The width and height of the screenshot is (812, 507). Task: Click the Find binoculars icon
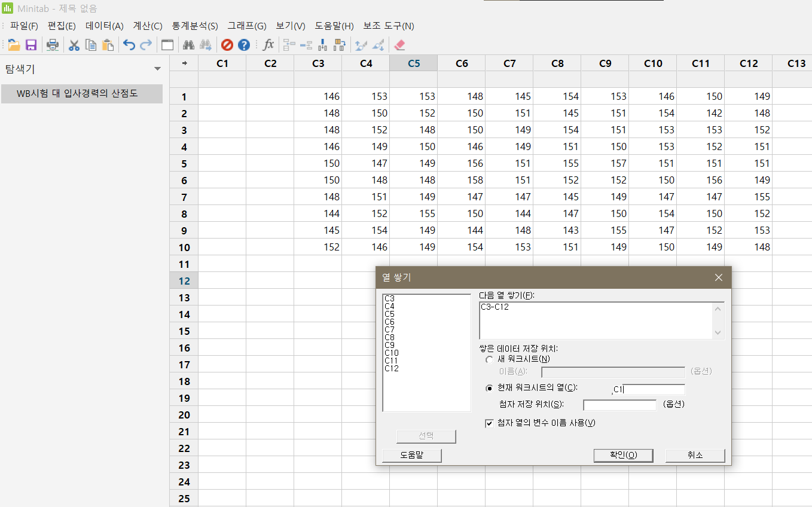189,45
